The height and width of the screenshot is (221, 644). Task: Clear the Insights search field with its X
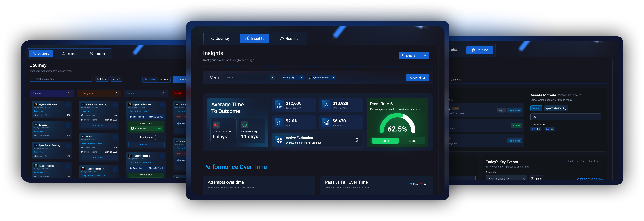[272, 78]
